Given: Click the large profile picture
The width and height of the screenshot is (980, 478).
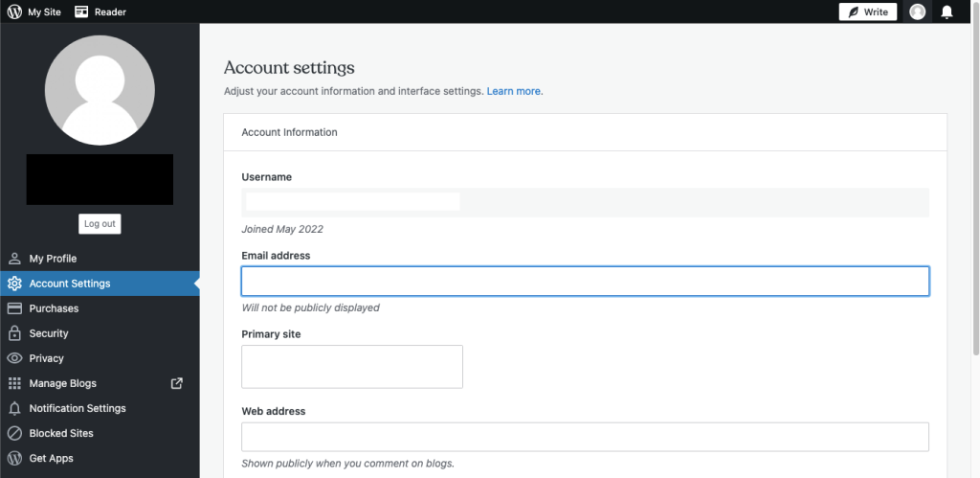Looking at the screenshot, I should point(100,90).
